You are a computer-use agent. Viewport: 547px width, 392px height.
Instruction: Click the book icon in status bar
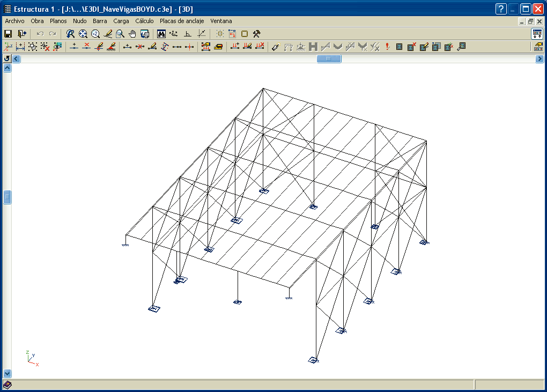tap(8, 385)
